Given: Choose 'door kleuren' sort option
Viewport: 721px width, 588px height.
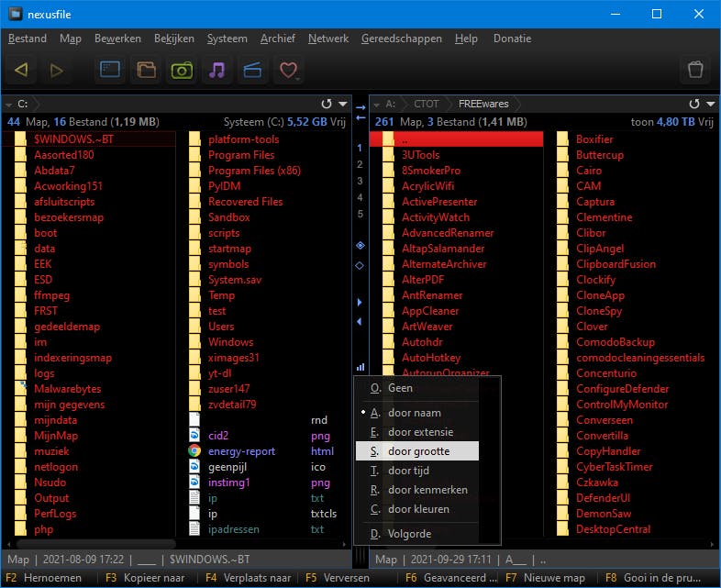Looking at the screenshot, I should tap(417, 509).
